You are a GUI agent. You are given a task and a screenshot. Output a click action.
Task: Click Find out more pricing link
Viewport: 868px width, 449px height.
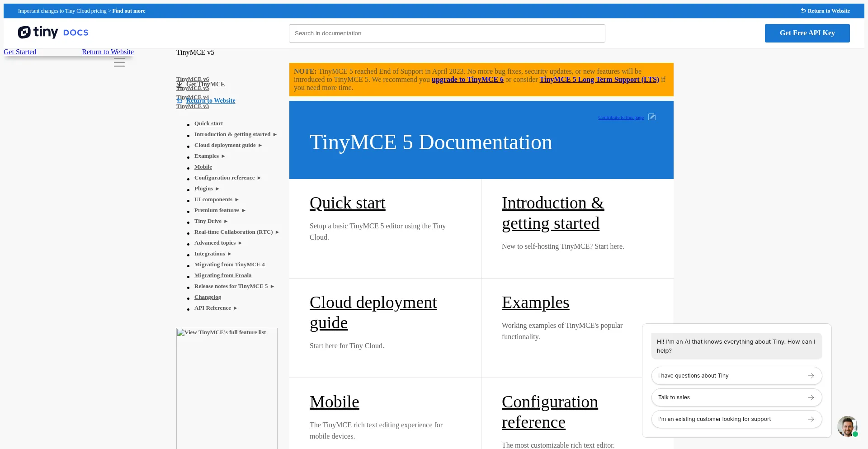click(129, 11)
